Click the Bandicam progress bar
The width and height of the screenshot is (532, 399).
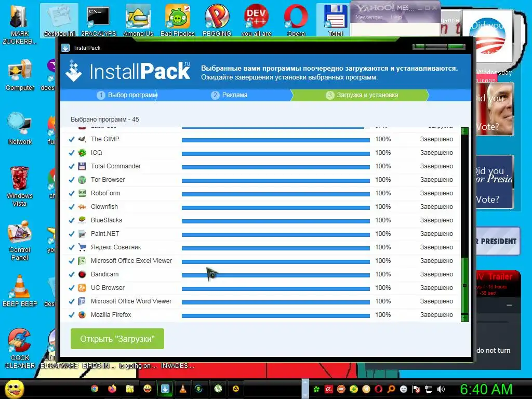[276, 275]
